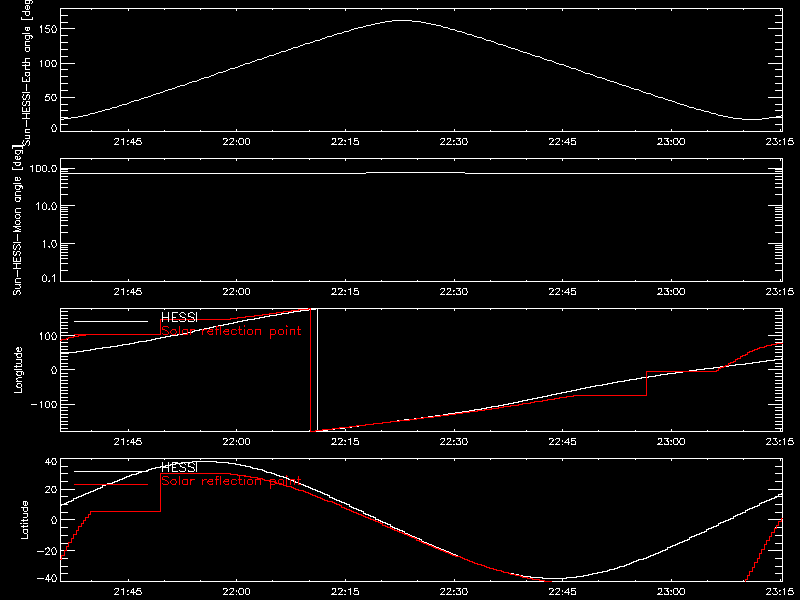Click the 150 tick on Earth angle plot

47,29
